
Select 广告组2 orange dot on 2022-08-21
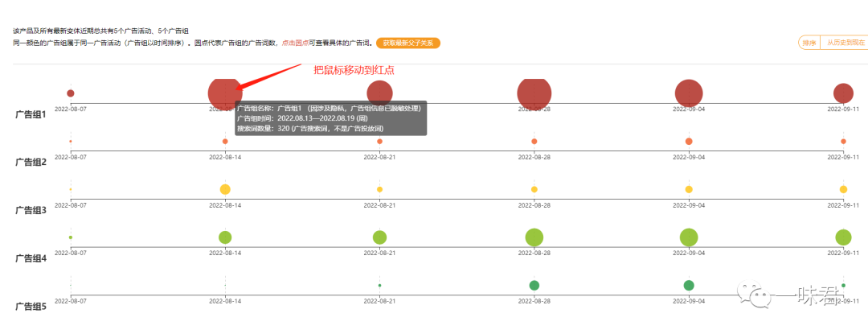coord(379,141)
